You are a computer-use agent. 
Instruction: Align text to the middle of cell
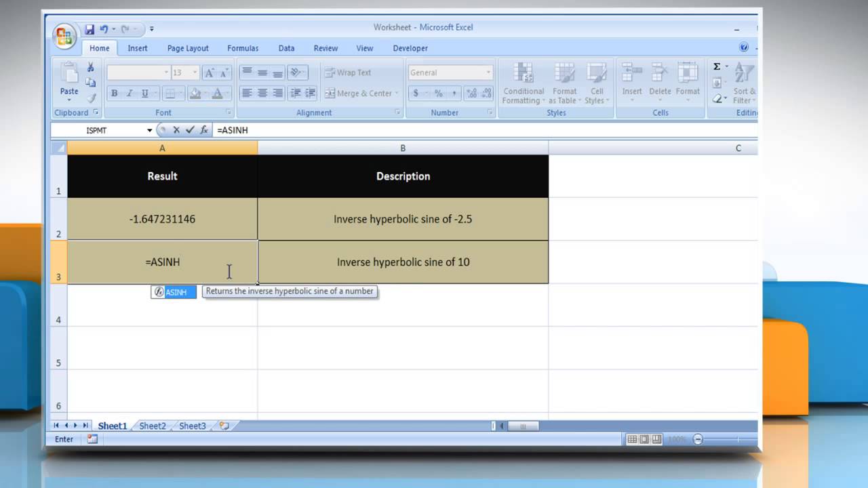(262, 73)
